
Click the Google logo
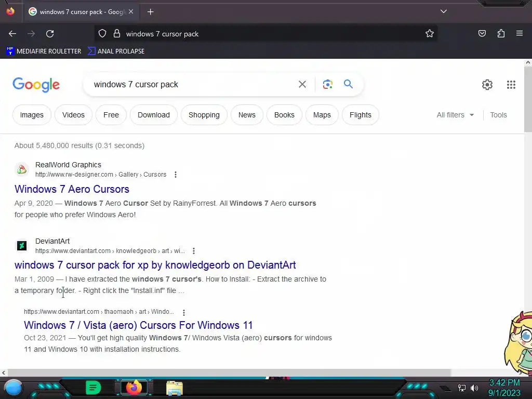tap(36, 85)
